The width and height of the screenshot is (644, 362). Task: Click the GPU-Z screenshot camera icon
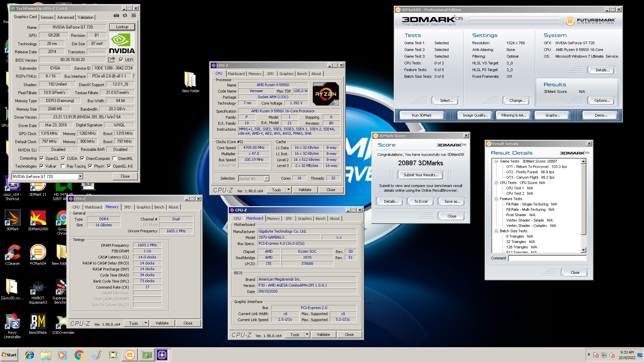[x=116, y=15]
